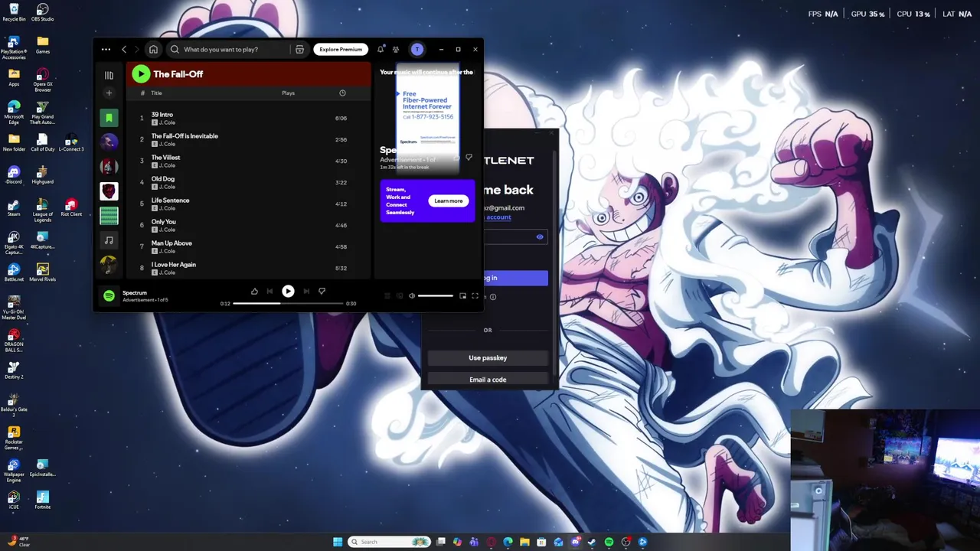Open Spotify notifications bell
Viewport: 980px width, 551px height.
point(381,49)
